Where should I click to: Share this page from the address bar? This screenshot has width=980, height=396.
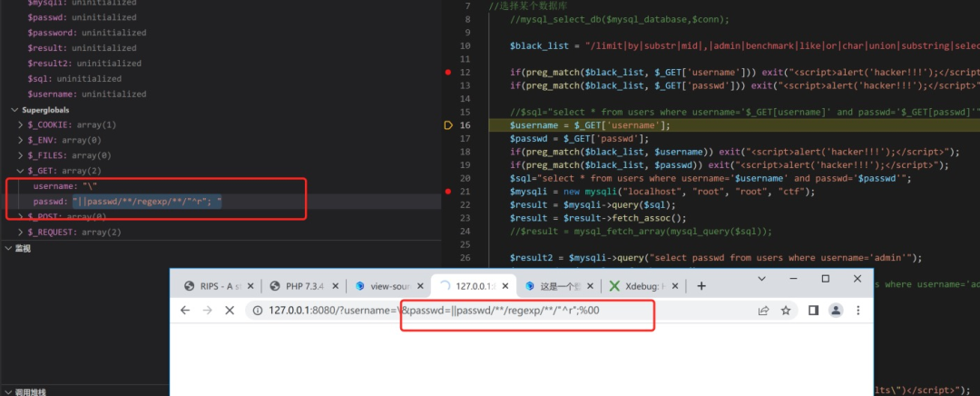764,311
